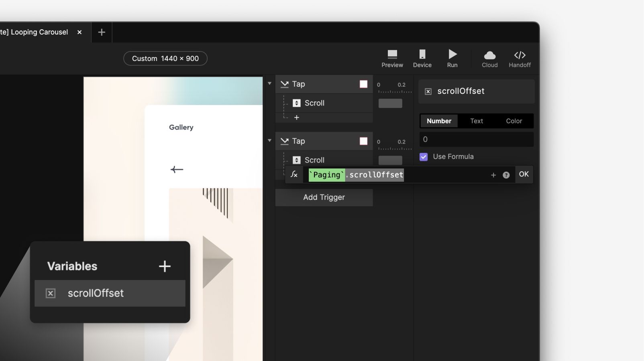Open the Device connection icon
Image resolution: width=644 pixels, height=361 pixels.
pos(422,59)
